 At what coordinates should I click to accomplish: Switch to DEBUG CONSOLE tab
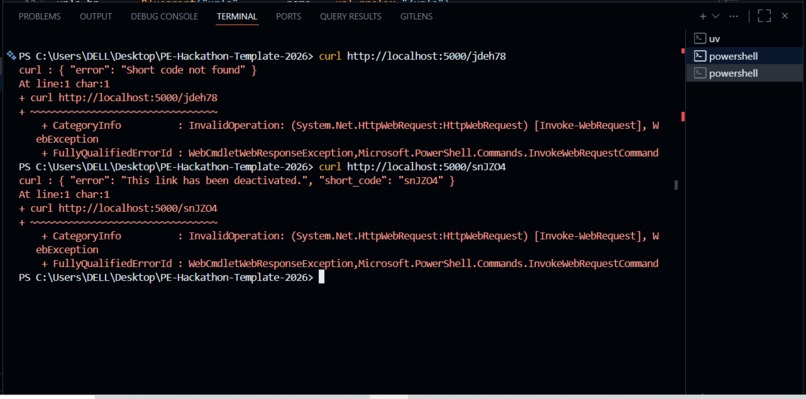[164, 16]
